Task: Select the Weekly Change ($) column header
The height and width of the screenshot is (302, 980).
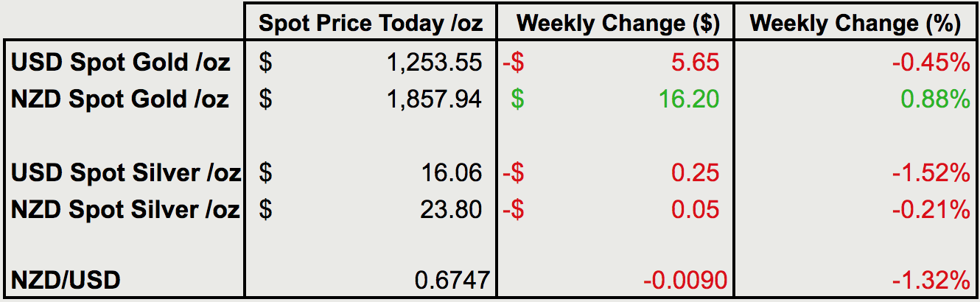Action: point(617,24)
